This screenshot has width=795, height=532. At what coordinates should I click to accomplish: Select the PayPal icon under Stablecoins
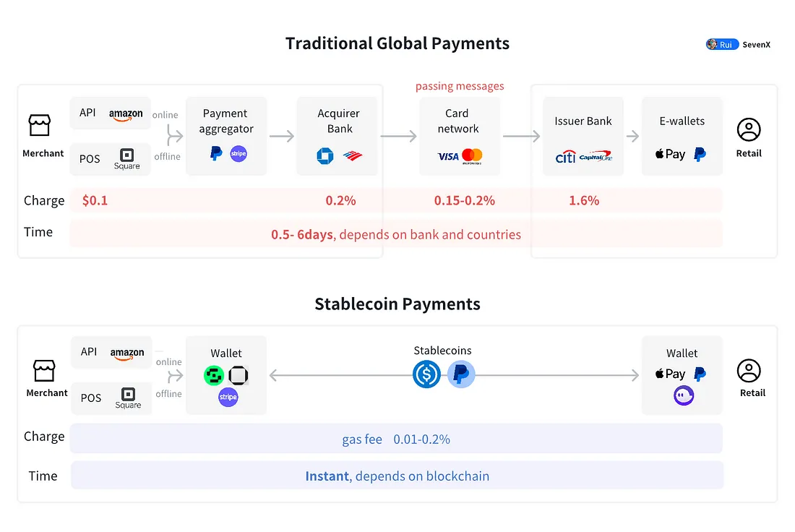point(460,374)
